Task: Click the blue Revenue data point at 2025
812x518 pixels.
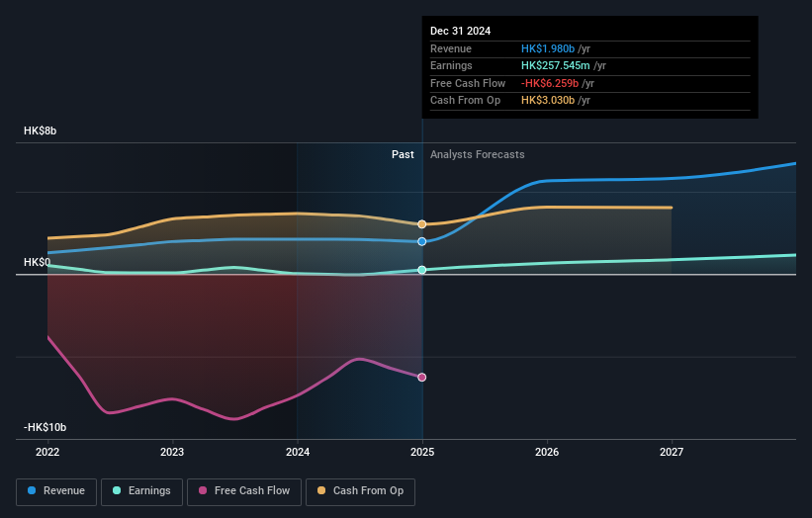Action: pyautogui.click(x=422, y=241)
